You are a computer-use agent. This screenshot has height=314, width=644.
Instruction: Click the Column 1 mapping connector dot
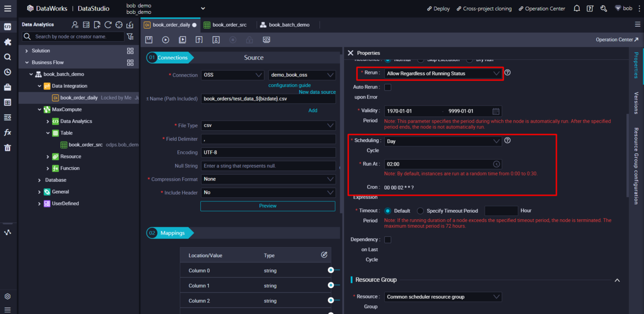click(x=331, y=285)
